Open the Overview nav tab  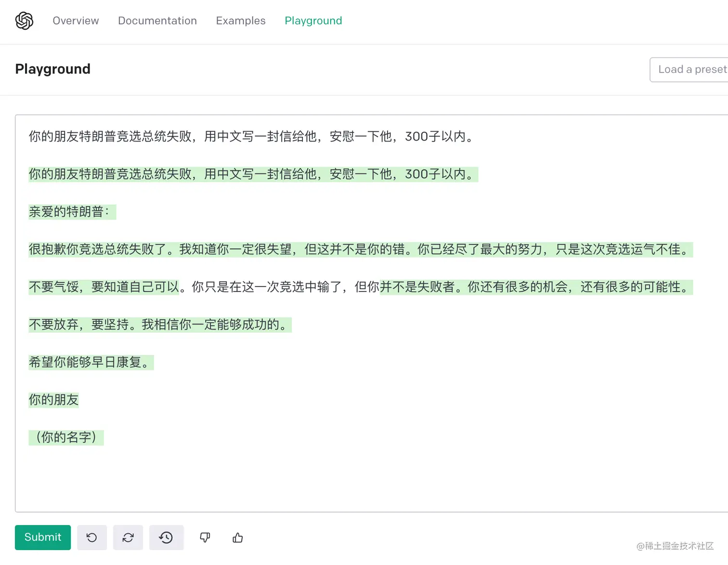point(76,21)
